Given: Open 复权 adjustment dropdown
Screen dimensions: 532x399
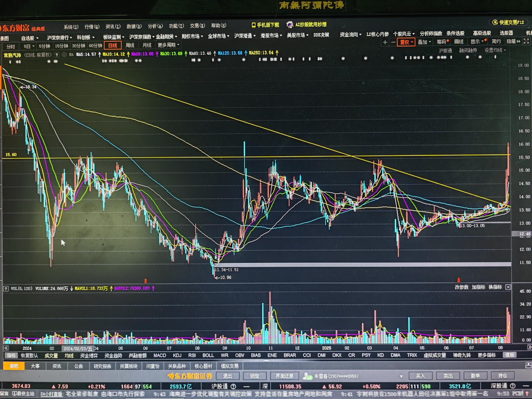Looking at the screenshot, I should (406, 42).
